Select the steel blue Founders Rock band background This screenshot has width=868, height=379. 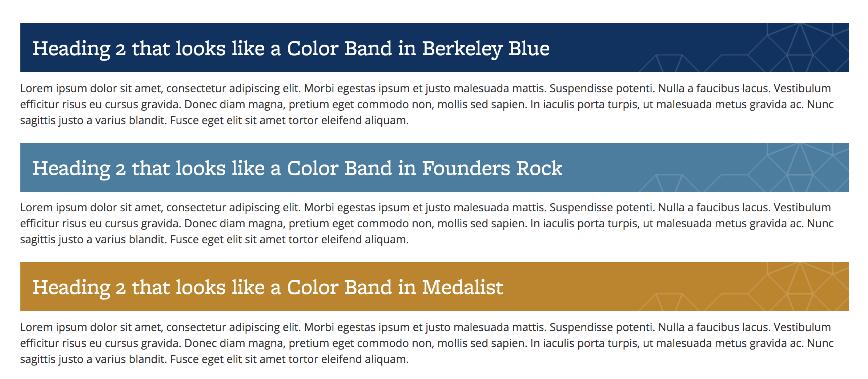pos(435,167)
